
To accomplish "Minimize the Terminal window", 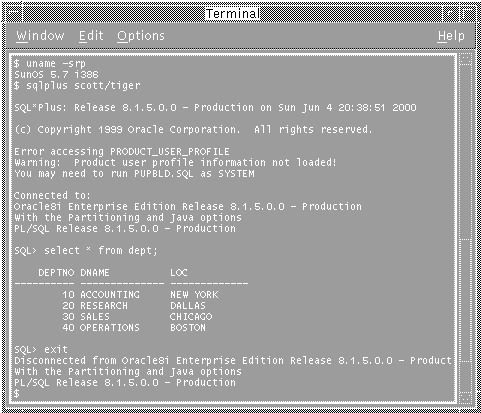I will click(x=450, y=14).
